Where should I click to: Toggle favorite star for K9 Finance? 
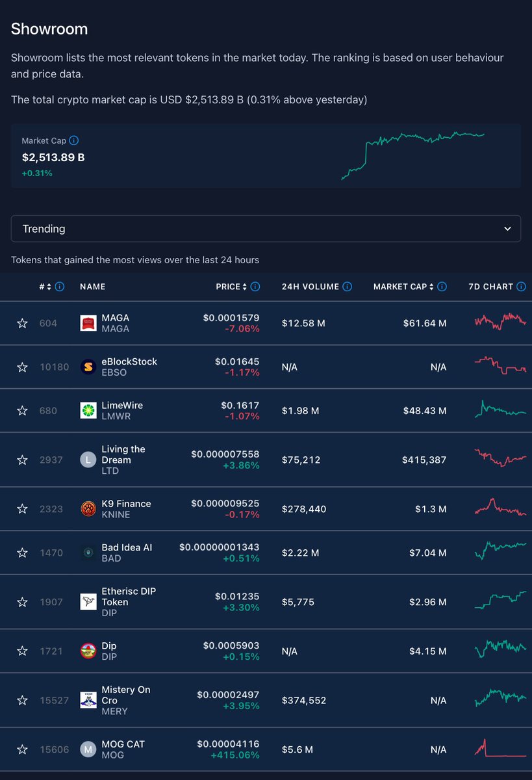pos(22,509)
